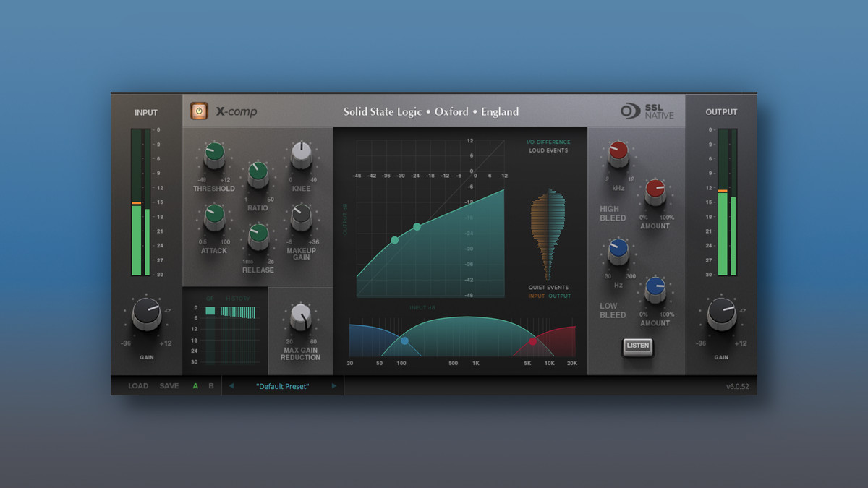Click SAVE to store the preset
Screen dimensions: 868x488
pyautogui.click(x=169, y=386)
